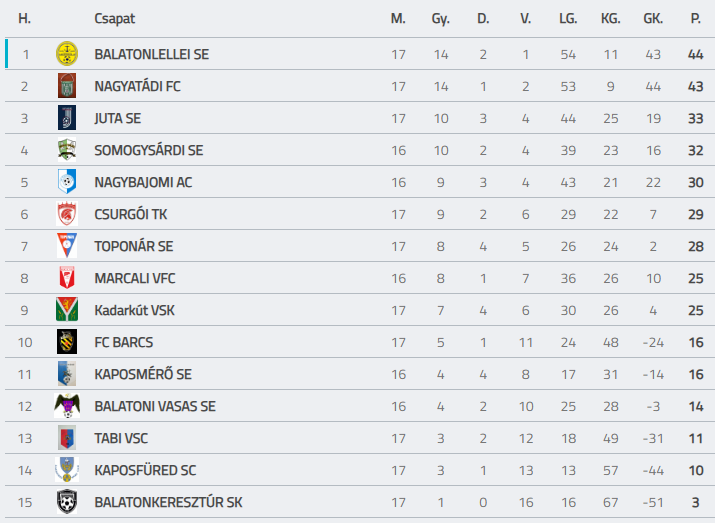Select the Toponár SE pennant logo
The width and height of the screenshot is (715, 523).
(x=67, y=246)
